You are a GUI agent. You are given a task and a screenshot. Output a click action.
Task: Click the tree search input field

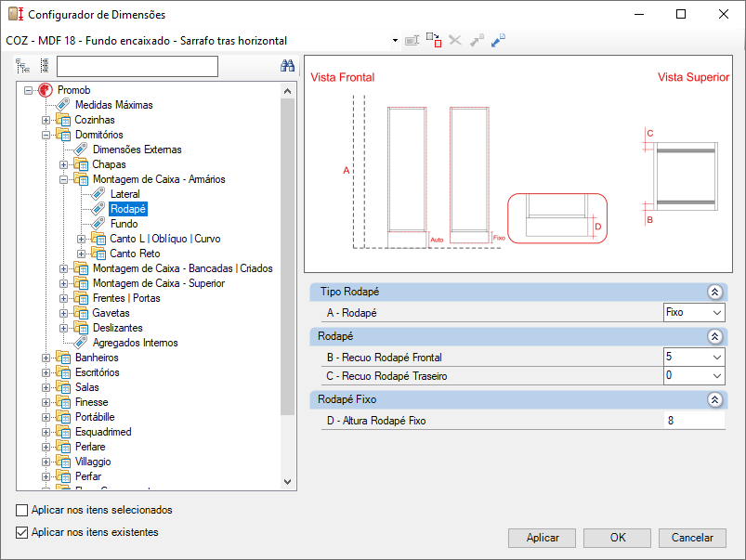click(x=137, y=66)
